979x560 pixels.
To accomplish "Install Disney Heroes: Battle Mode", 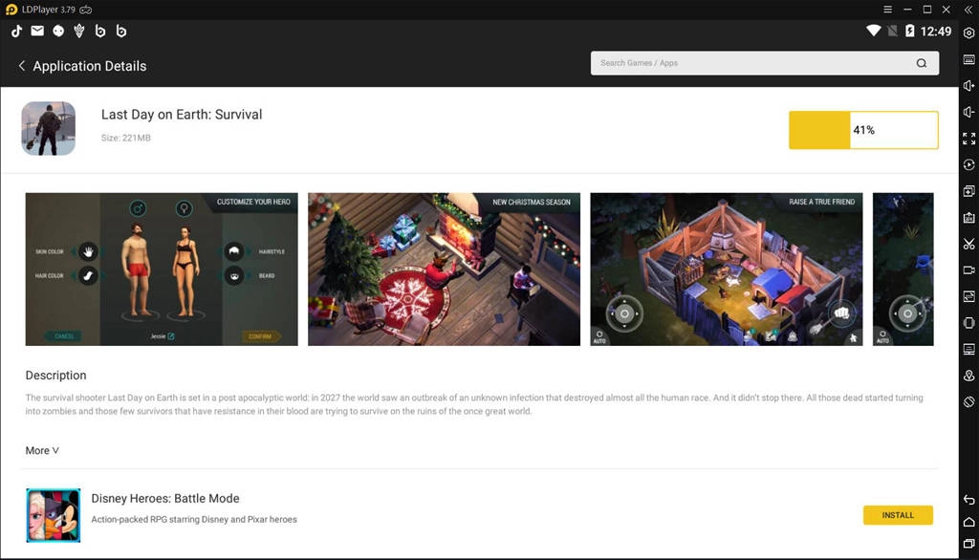I will click(x=898, y=515).
